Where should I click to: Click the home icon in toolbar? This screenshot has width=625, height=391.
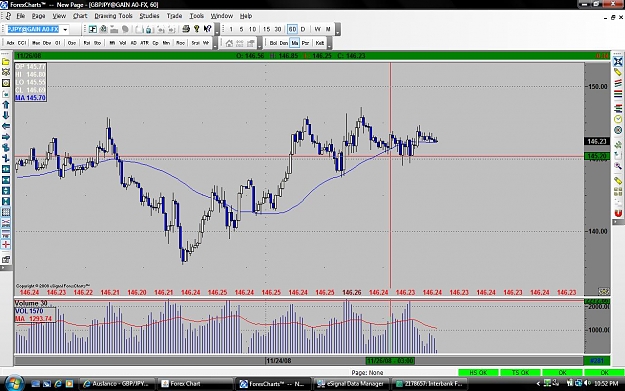pos(229,43)
